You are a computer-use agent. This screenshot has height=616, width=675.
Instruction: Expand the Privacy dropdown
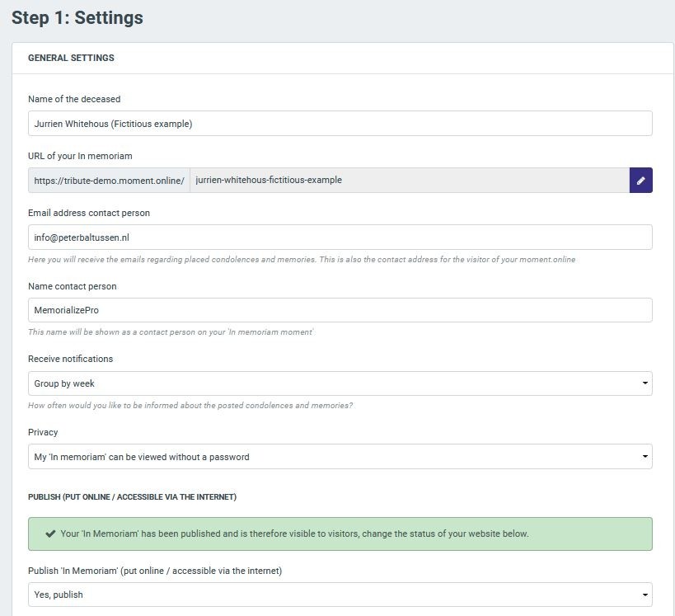[340, 457]
